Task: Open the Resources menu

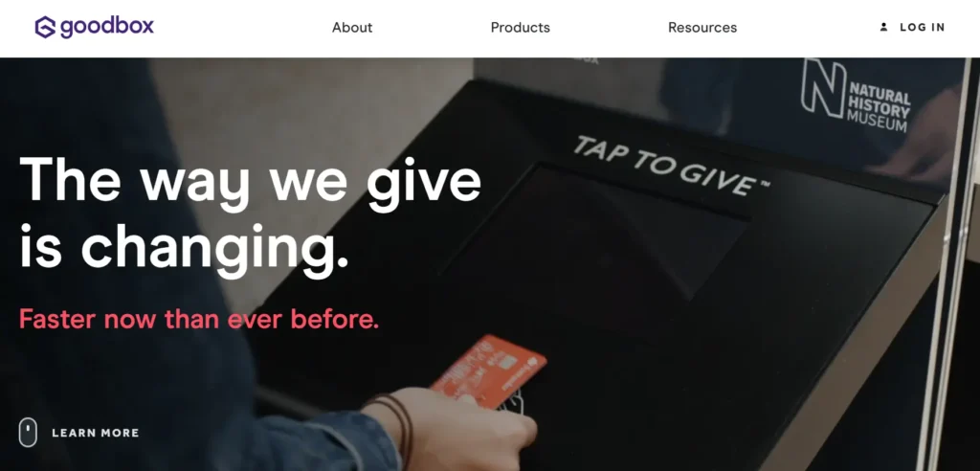Action: tap(702, 28)
